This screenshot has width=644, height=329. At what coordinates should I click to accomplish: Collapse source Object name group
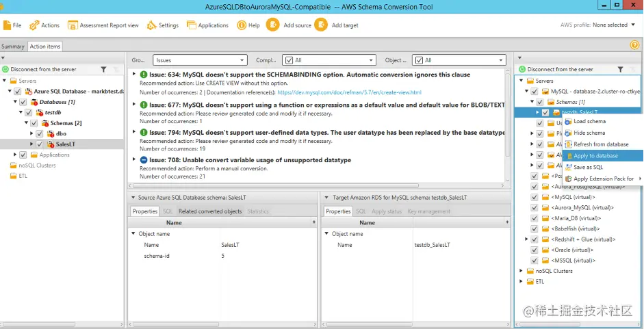133,234
